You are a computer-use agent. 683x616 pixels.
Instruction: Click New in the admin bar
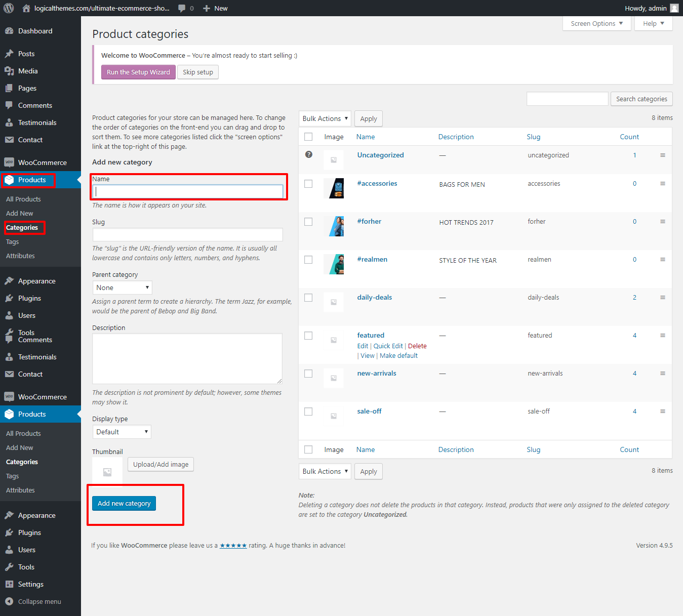221,9
